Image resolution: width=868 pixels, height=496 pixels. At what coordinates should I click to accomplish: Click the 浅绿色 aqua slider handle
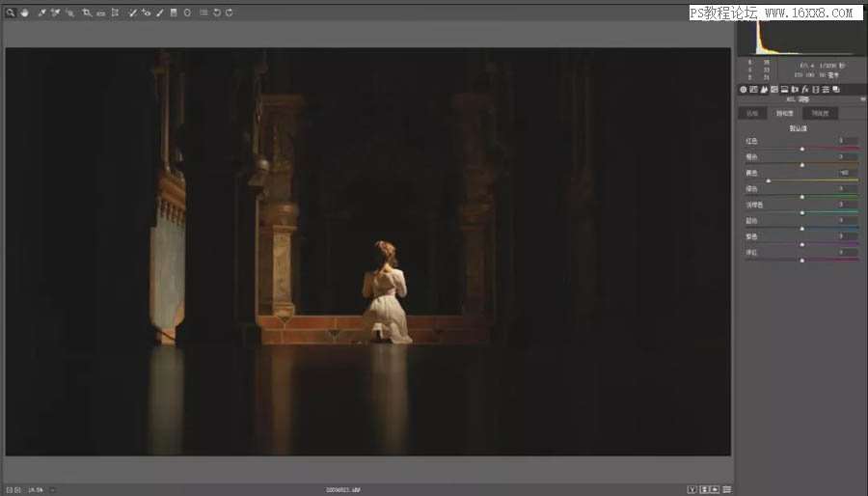click(802, 212)
